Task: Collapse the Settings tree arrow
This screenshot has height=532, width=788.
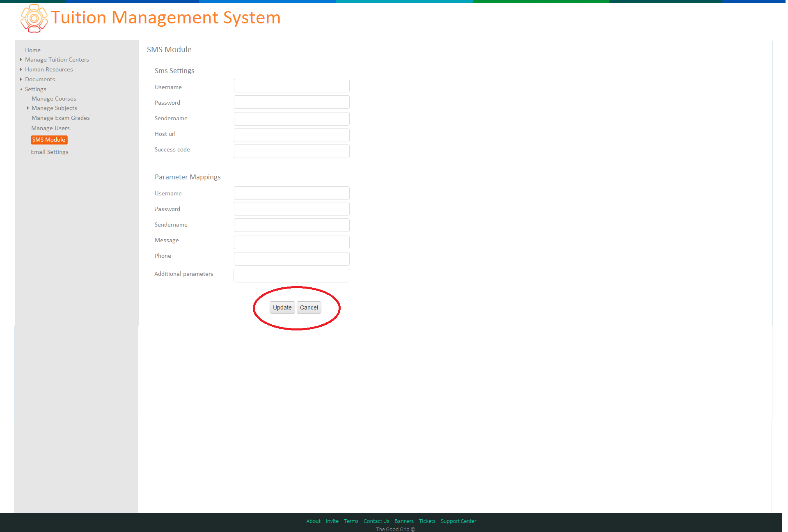Action: [21, 89]
